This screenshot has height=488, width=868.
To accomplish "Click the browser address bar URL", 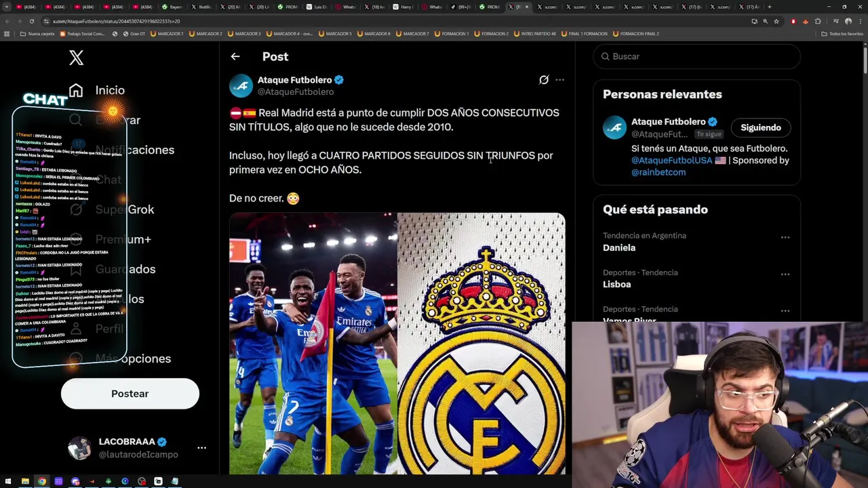I will [116, 22].
